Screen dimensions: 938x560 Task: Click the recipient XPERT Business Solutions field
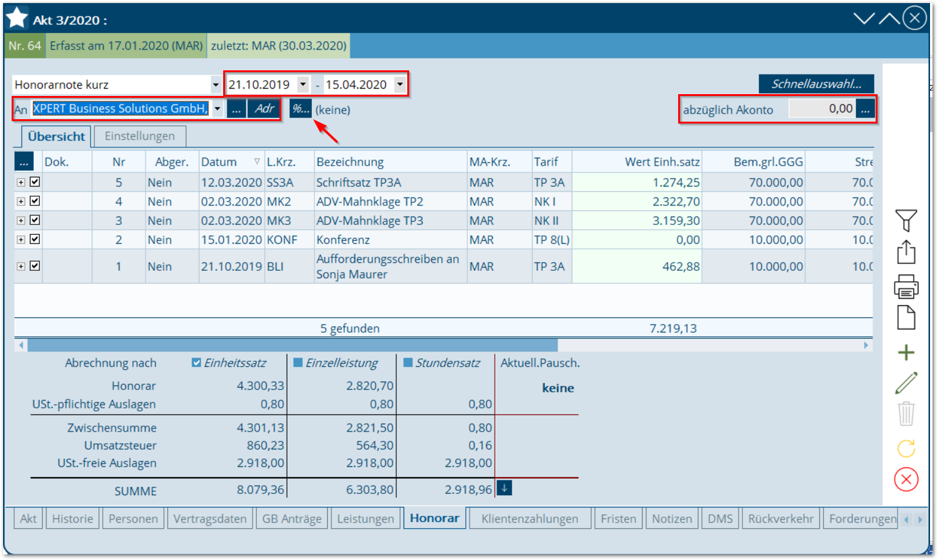(x=120, y=109)
